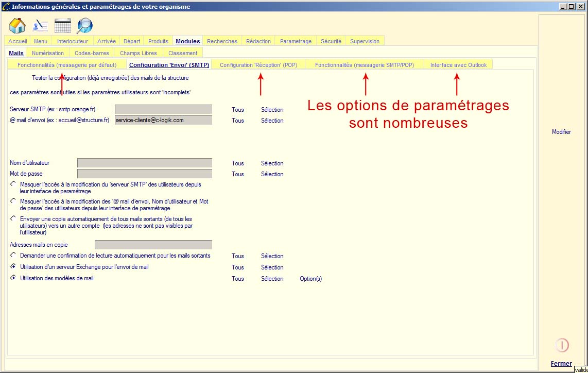
Task: Toggle 'Utilisation des modèles de mail' option
Action: click(13, 278)
